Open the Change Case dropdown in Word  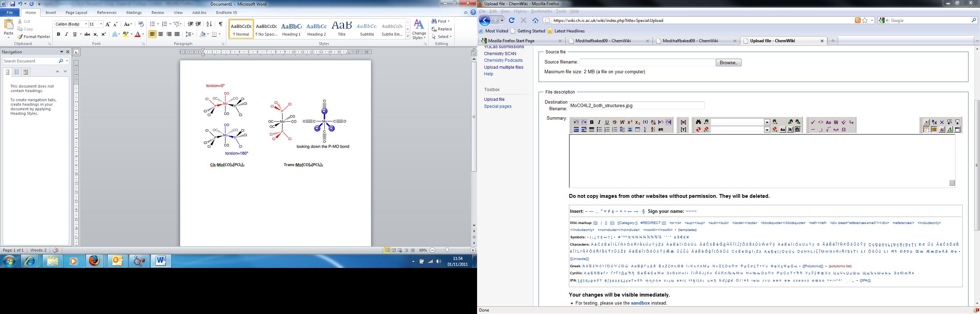[x=128, y=24]
